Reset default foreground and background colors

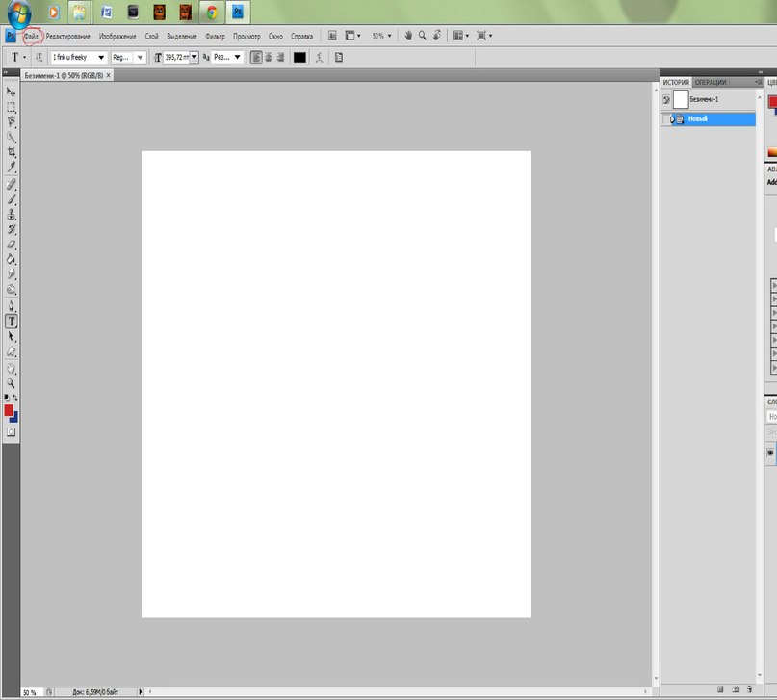click(7, 398)
